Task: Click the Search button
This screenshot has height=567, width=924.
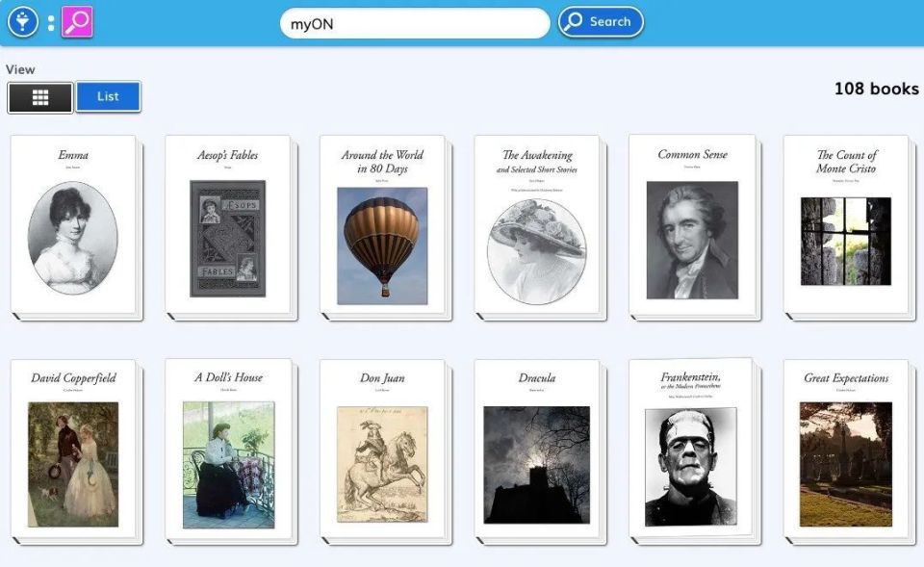Action: 601,22
